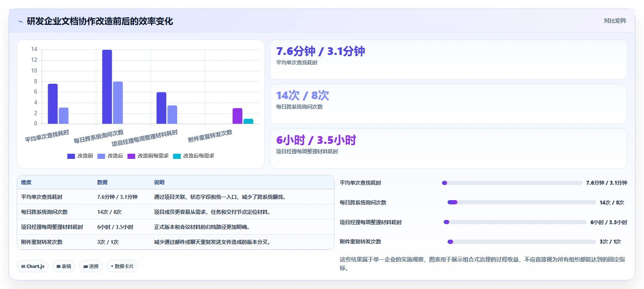This screenshot has width=644, height=289.
Task: Click the lightning icon beside the title
Action: [x=20, y=21]
